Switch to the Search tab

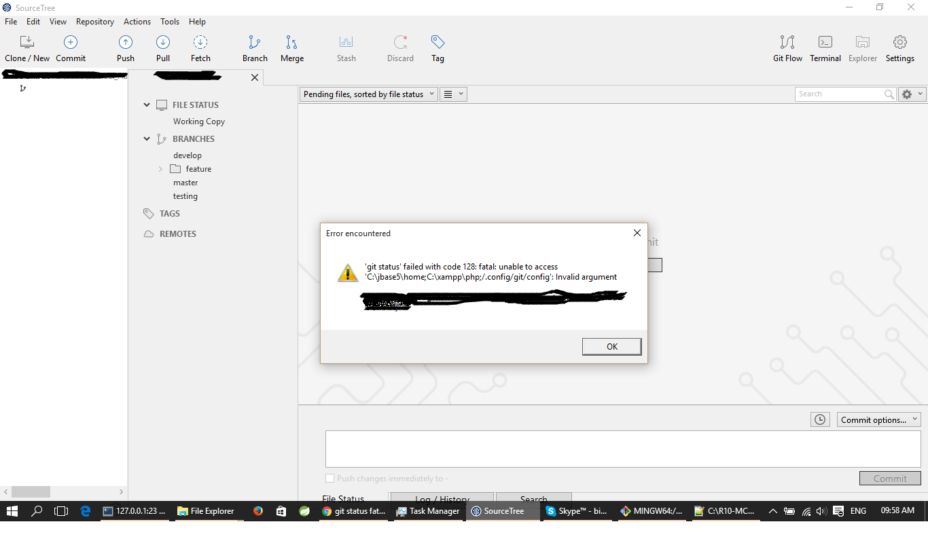(534, 499)
